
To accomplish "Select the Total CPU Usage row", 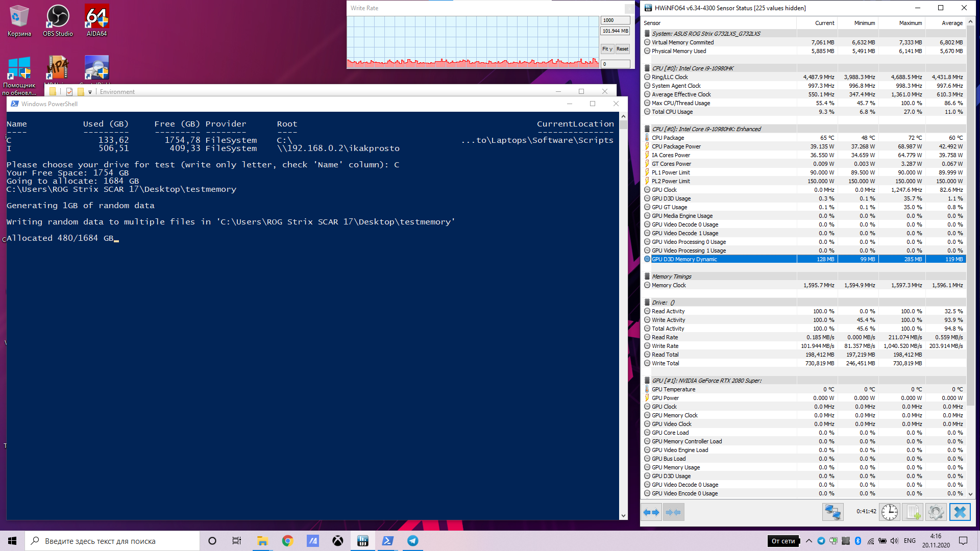I will tap(803, 112).
